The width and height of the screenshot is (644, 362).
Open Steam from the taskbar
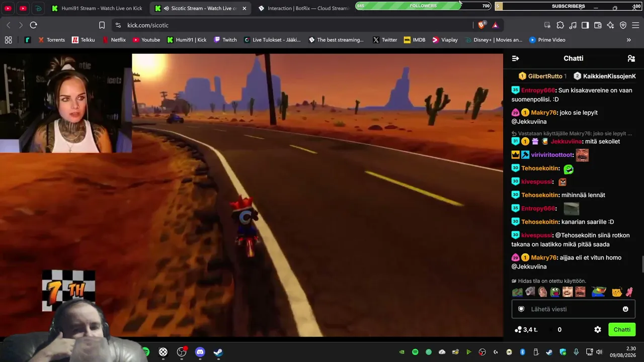(x=218, y=352)
